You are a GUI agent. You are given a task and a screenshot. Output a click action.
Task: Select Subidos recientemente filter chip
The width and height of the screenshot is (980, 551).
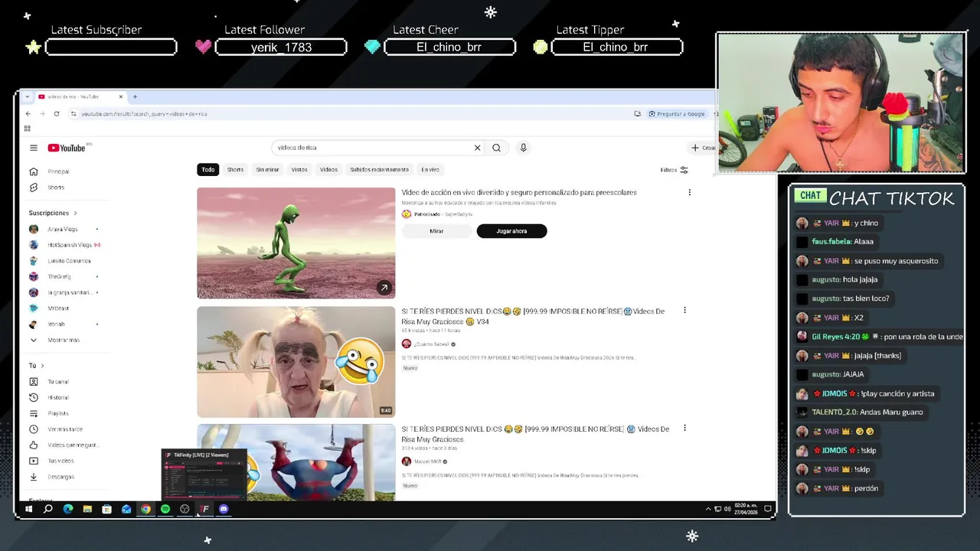379,169
